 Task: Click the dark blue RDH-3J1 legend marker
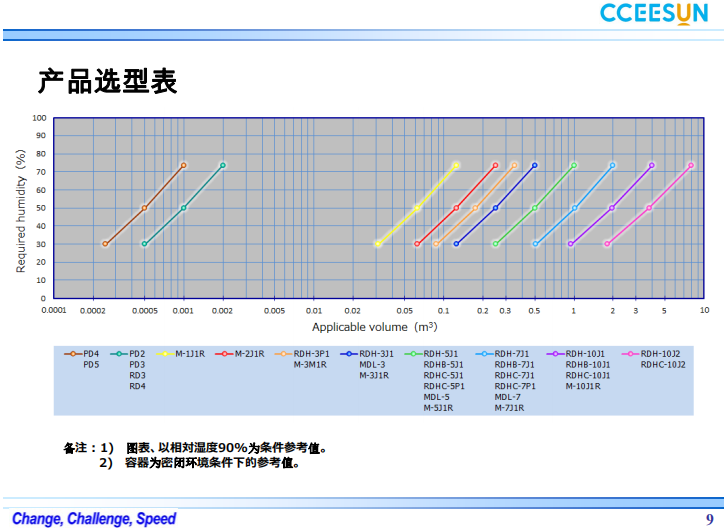coord(349,354)
